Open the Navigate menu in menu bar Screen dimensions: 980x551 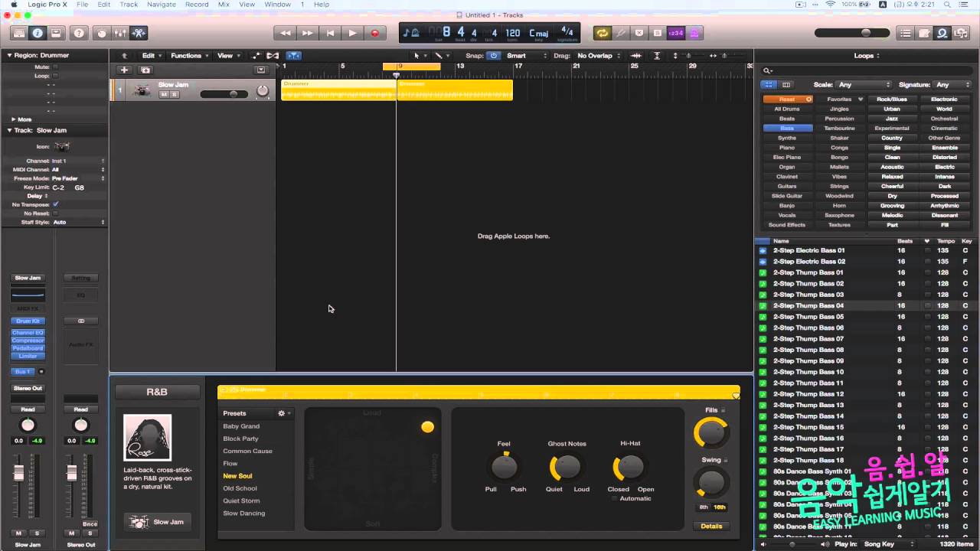(162, 5)
